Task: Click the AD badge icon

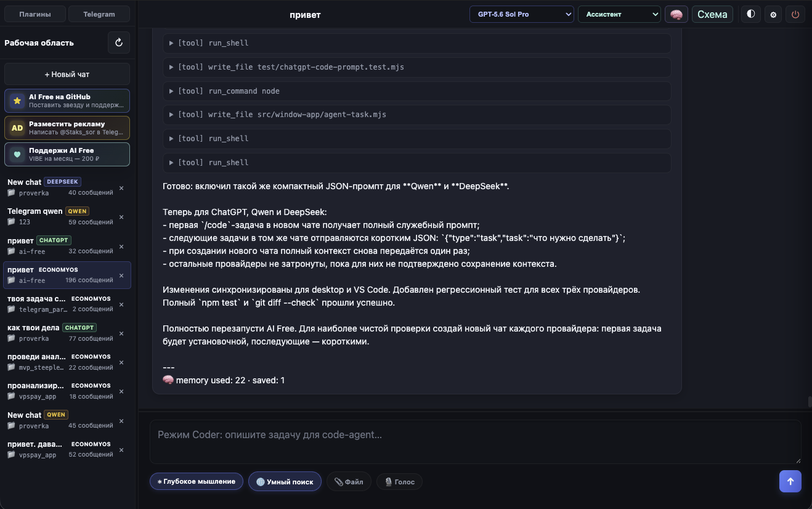Action: (x=17, y=128)
